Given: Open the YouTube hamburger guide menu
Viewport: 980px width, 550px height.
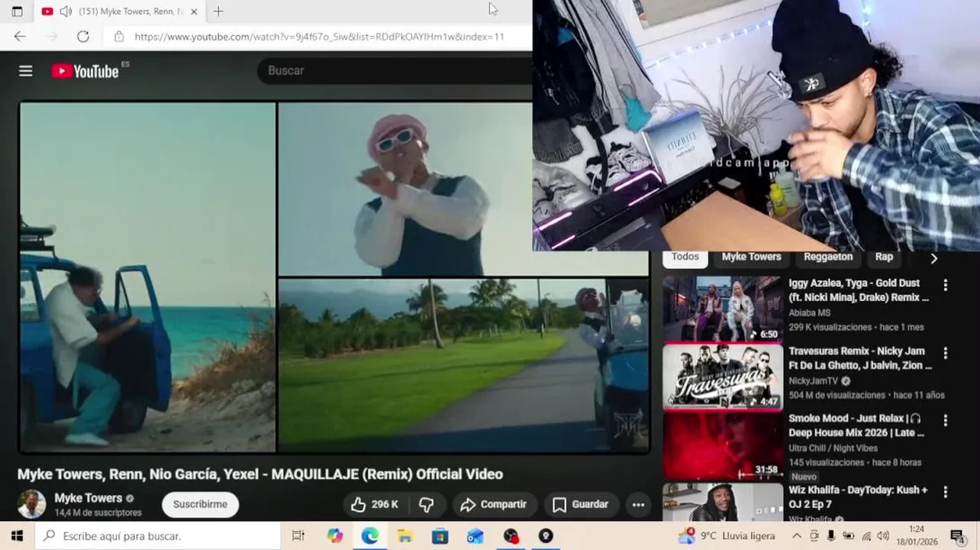Looking at the screenshot, I should pyautogui.click(x=25, y=71).
